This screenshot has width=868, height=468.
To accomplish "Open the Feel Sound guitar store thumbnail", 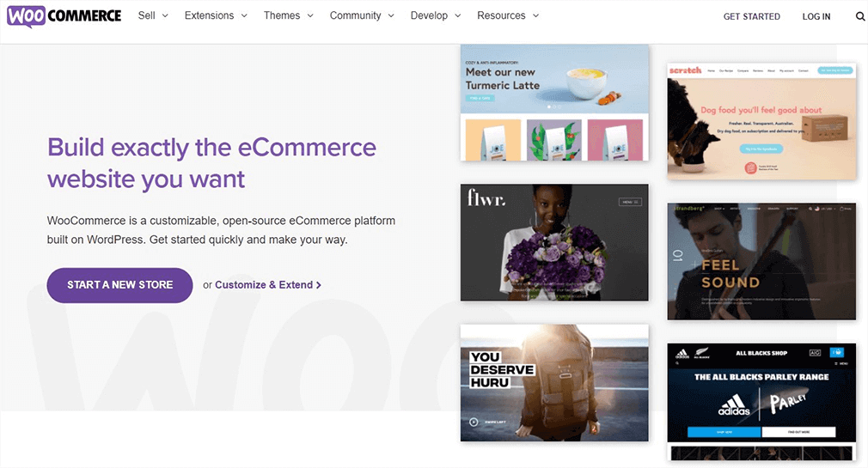I will [761, 261].
